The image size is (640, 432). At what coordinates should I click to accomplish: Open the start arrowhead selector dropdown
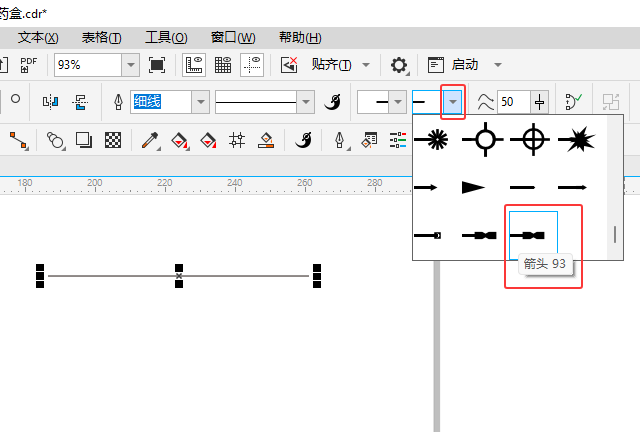point(398,102)
